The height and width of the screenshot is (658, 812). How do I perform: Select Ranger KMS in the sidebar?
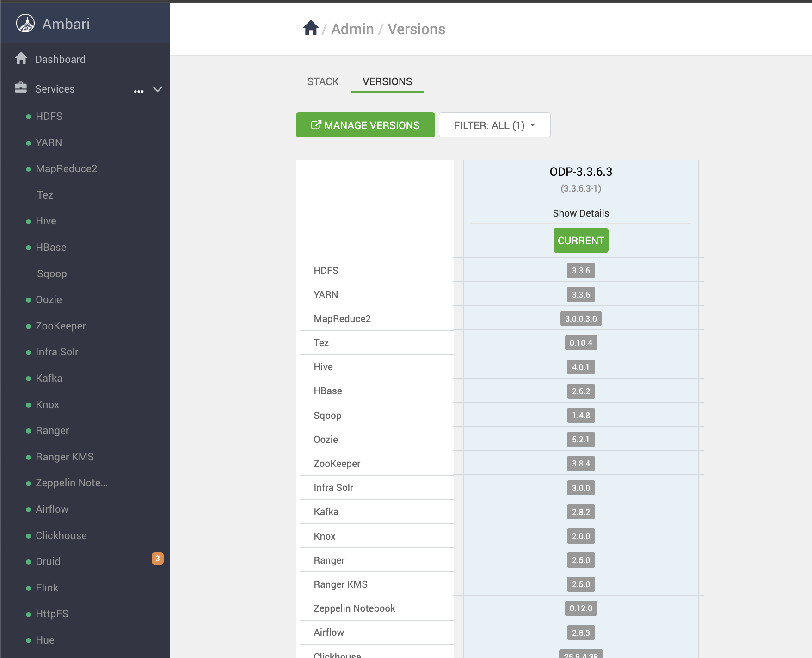pos(65,457)
